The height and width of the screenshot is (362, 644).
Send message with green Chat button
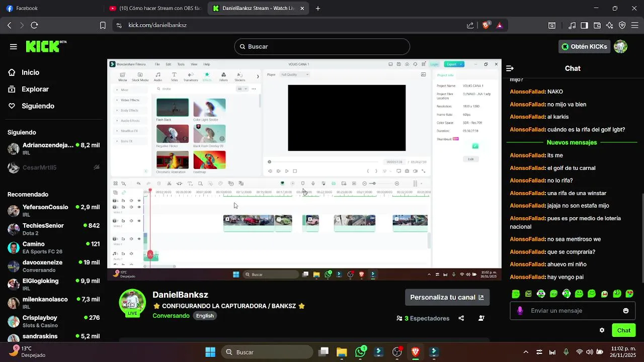pyautogui.click(x=624, y=330)
